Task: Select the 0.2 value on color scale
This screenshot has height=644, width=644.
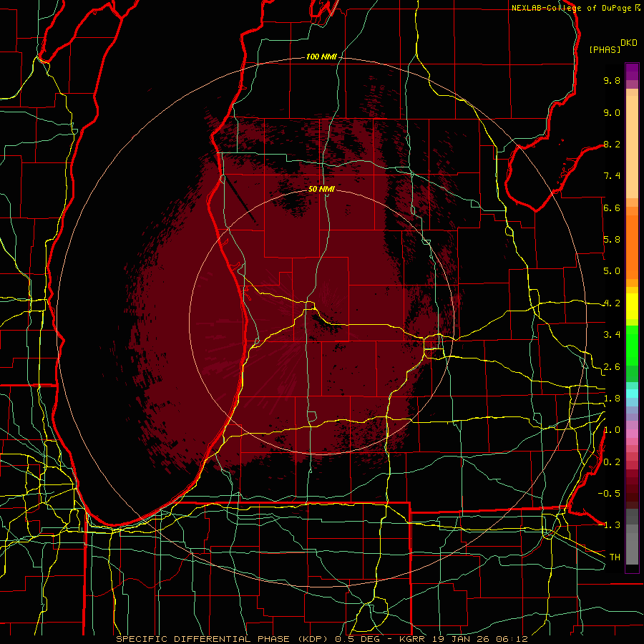Action: coord(612,462)
